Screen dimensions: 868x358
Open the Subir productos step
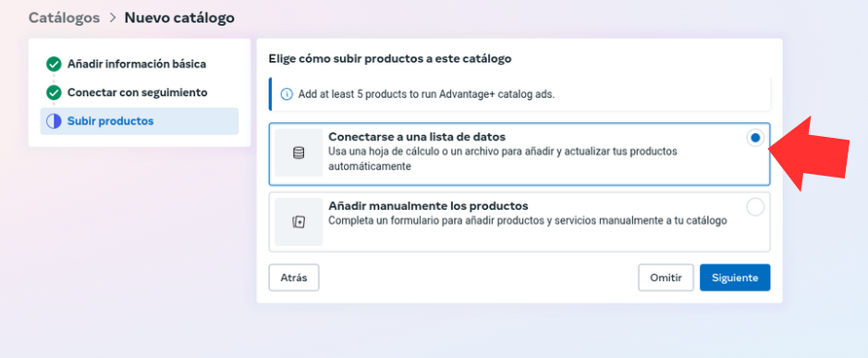[140, 121]
